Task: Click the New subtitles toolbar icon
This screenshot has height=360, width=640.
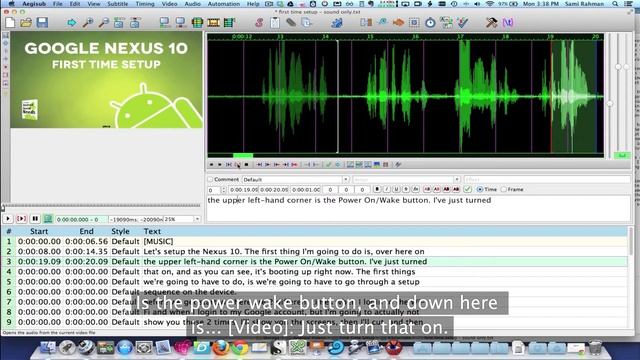Action: [x=10, y=22]
